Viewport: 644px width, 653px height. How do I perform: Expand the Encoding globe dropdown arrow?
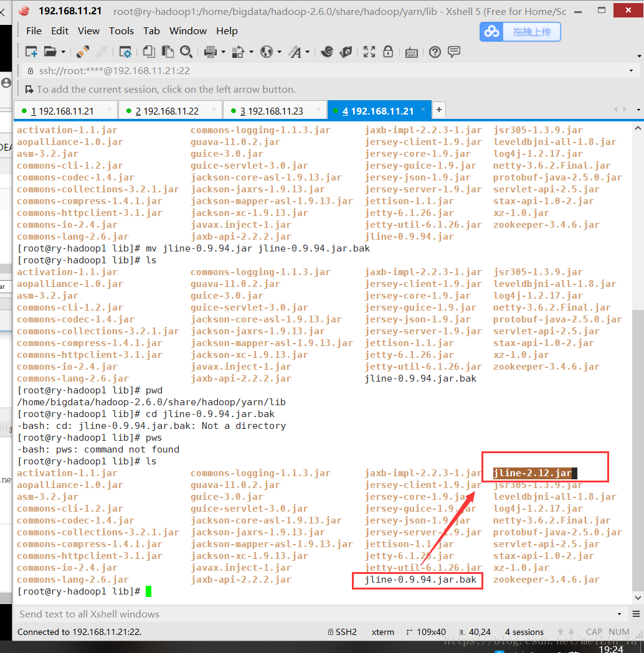click(x=280, y=52)
